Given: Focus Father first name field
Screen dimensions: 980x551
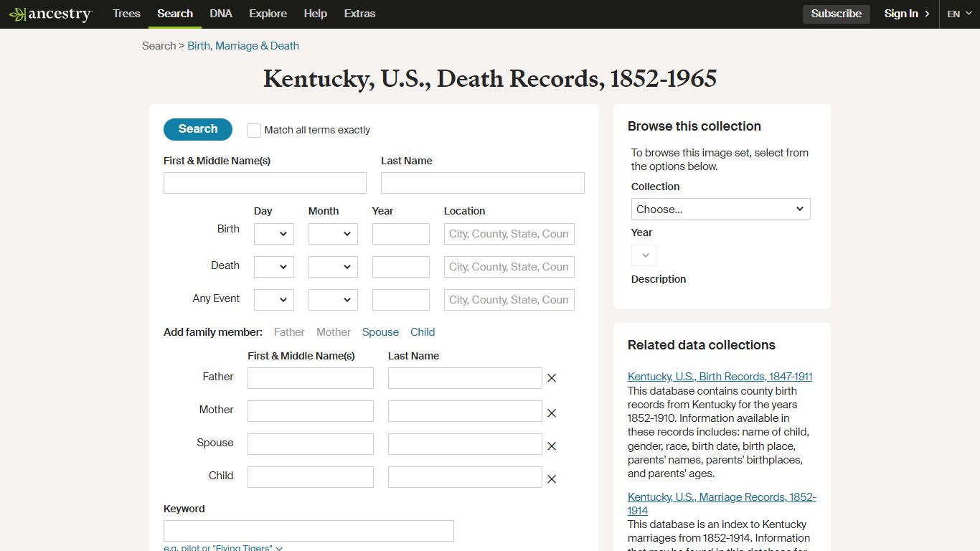Looking at the screenshot, I should click(x=311, y=378).
